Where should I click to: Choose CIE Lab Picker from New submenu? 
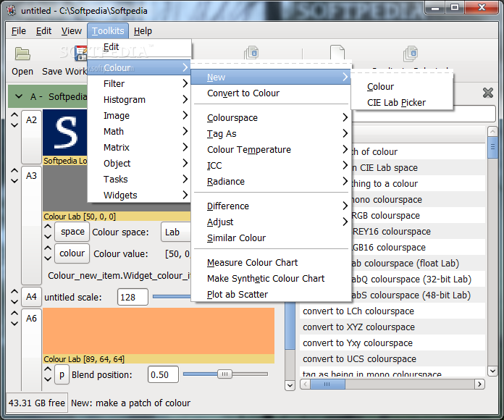point(396,103)
